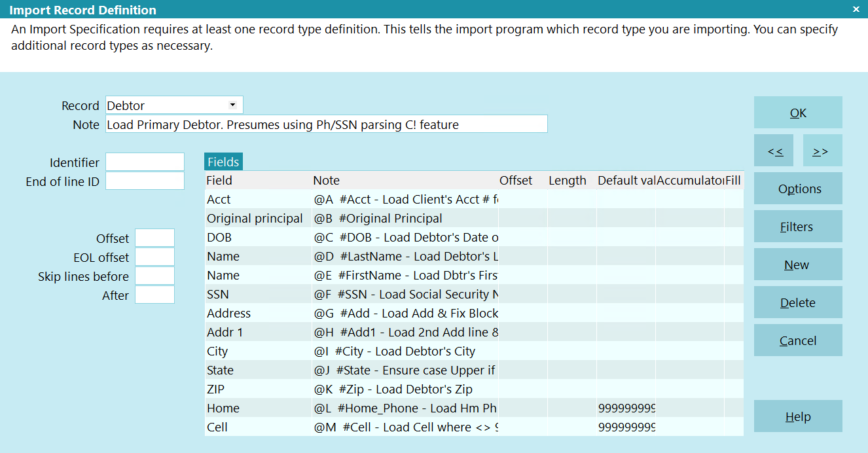Click the @G #Add note cell
Screen dimensions: 868x453
[405, 313]
